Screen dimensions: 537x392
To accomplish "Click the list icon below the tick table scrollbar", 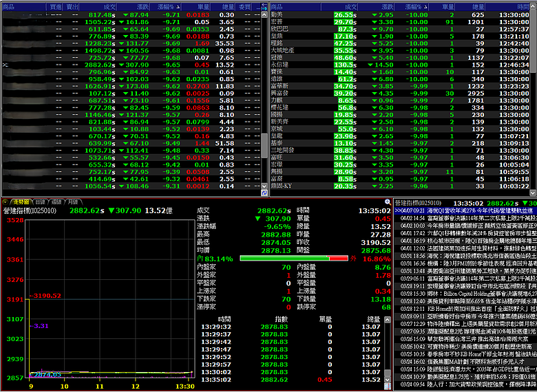I will [388, 386].
